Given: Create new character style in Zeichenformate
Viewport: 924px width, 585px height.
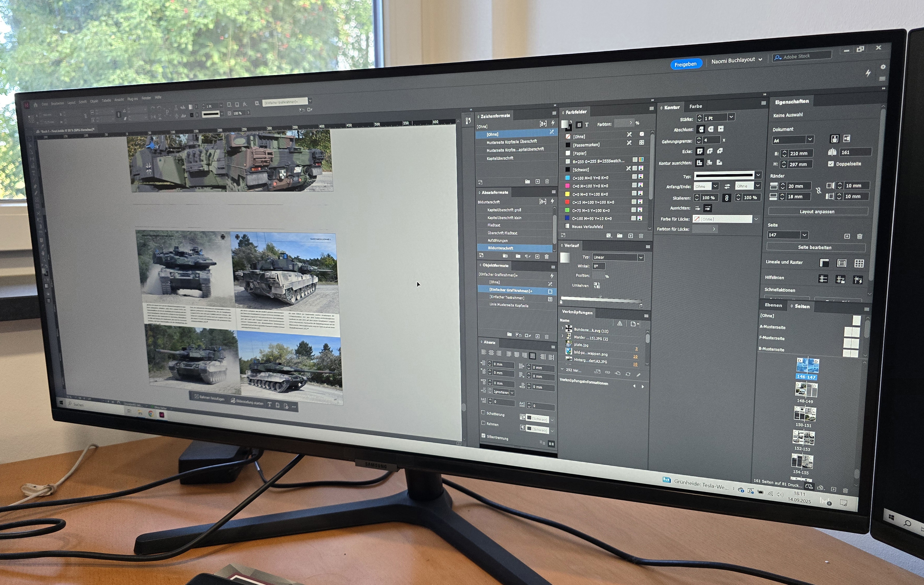Looking at the screenshot, I should tap(537, 181).
